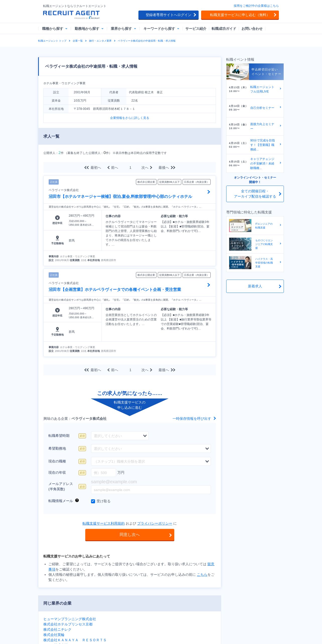
Task: Click 転職エージェント トップ breadcrumb
Action: [52, 41]
